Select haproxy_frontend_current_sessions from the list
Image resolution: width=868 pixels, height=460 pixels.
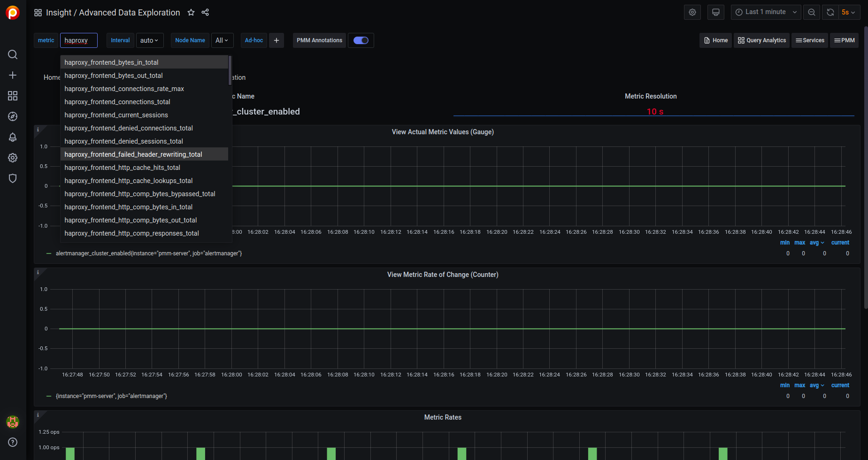116,115
